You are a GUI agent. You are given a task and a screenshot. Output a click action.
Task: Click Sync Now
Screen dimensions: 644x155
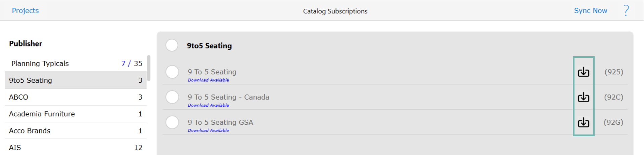tap(590, 10)
